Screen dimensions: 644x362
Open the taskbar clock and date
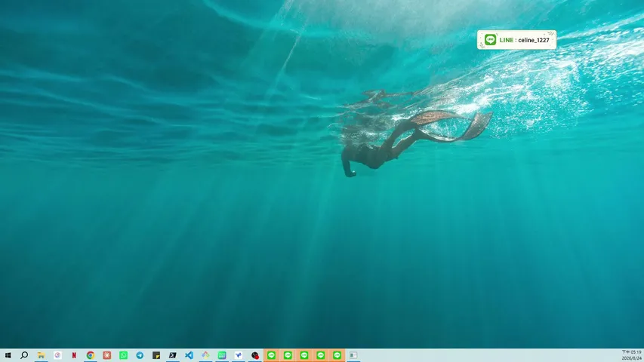pyautogui.click(x=631, y=355)
